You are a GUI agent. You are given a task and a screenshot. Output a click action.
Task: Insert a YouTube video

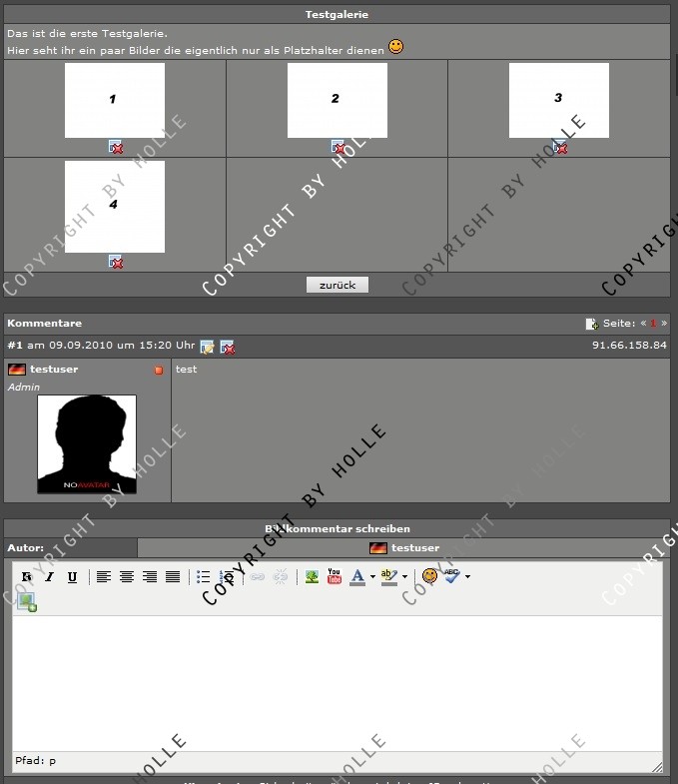coord(335,576)
